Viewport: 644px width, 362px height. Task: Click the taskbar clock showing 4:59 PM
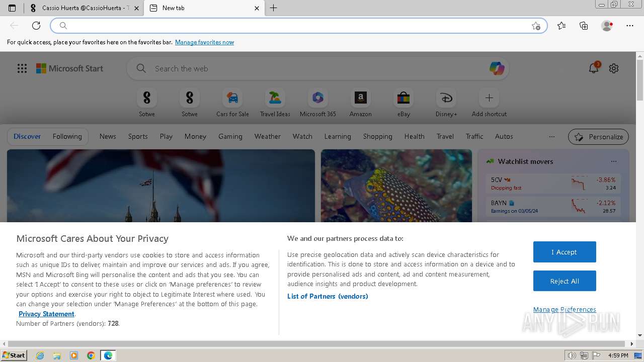[x=618, y=355]
